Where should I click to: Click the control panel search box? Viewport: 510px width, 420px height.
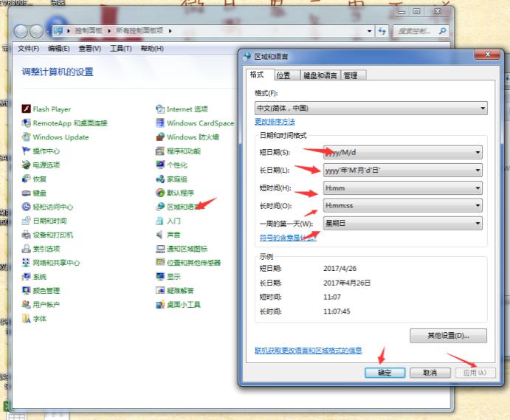coord(417,31)
